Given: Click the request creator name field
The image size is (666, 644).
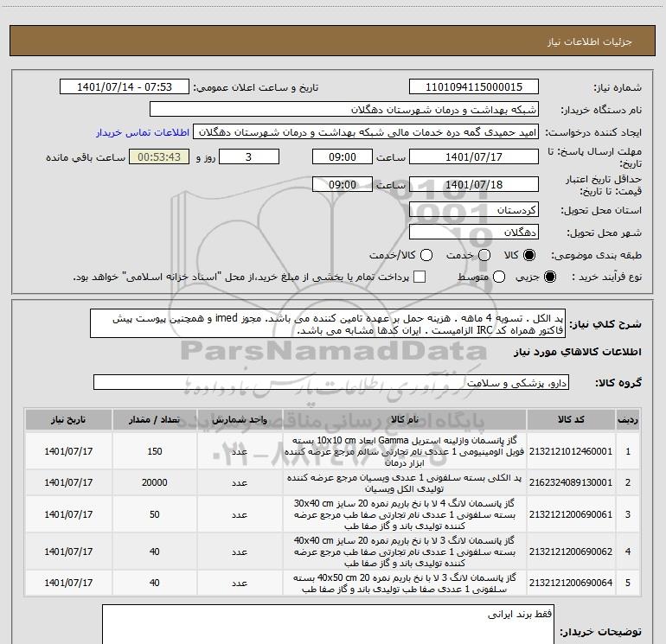Looking at the screenshot, I should point(366,132).
